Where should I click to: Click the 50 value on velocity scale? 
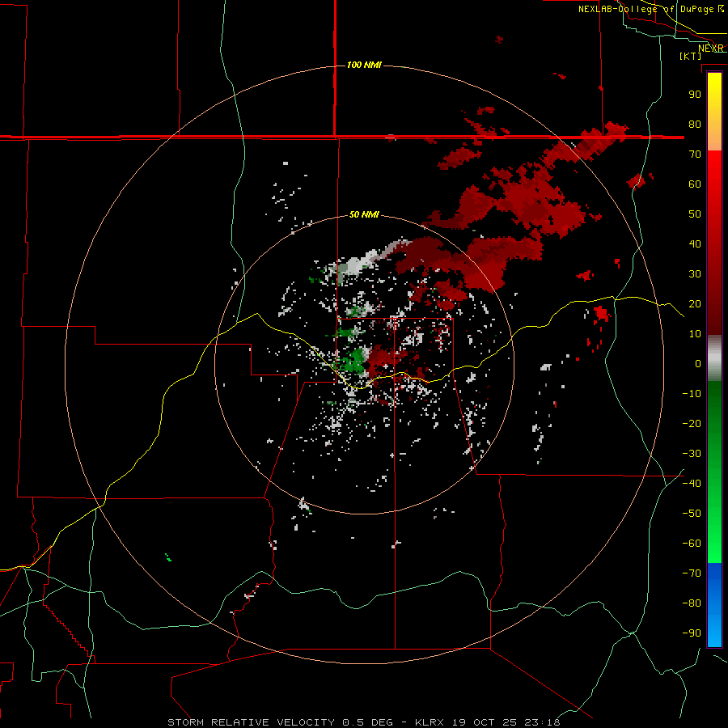(x=695, y=214)
